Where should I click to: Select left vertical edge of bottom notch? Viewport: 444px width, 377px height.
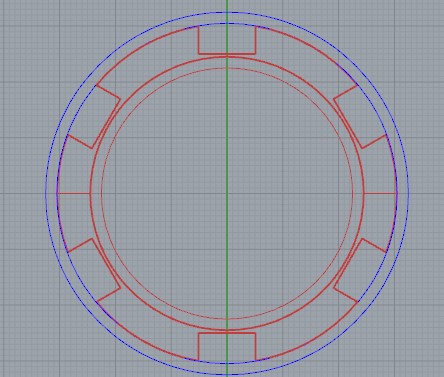click(199, 347)
